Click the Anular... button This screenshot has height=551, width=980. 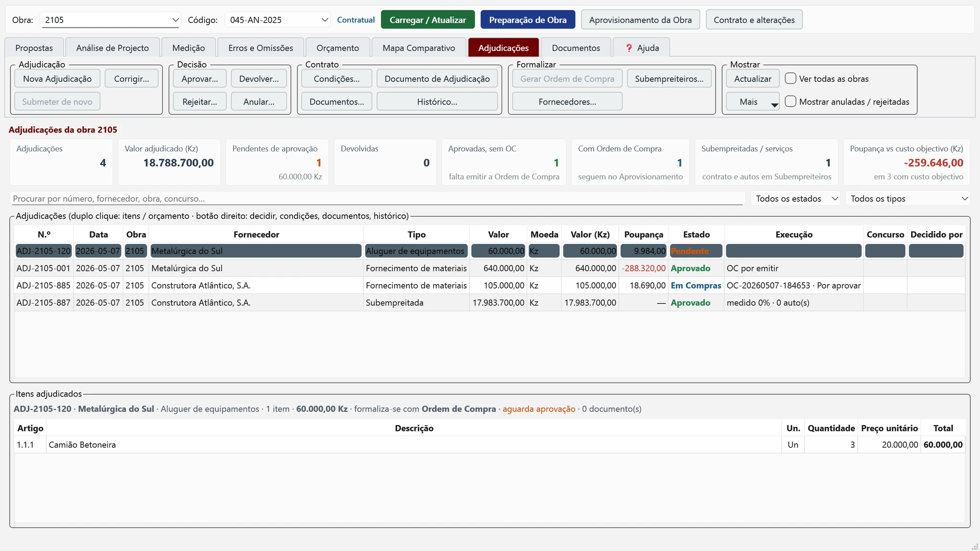259,101
